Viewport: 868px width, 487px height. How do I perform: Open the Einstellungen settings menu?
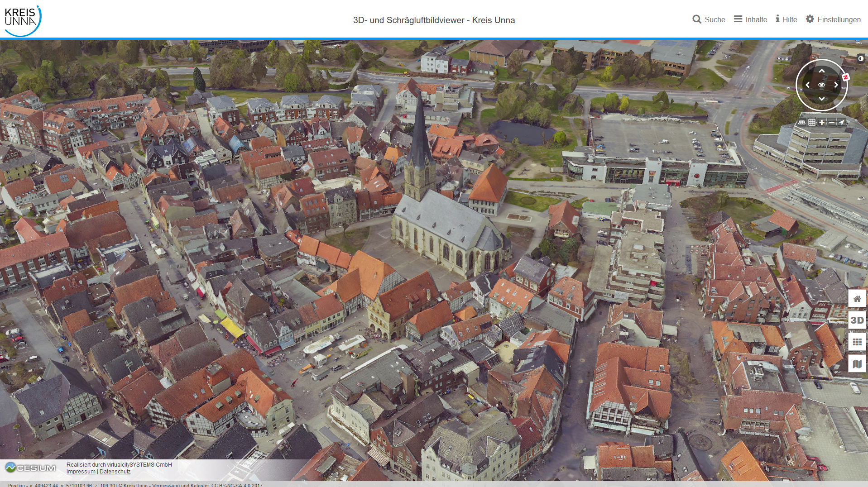coord(833,19)
